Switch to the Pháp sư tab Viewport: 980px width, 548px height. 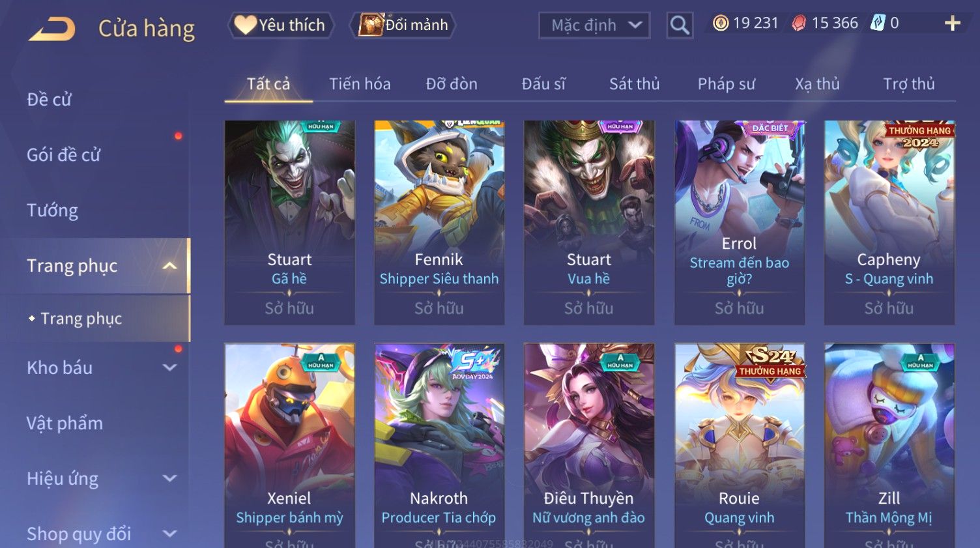pos(727,84)
